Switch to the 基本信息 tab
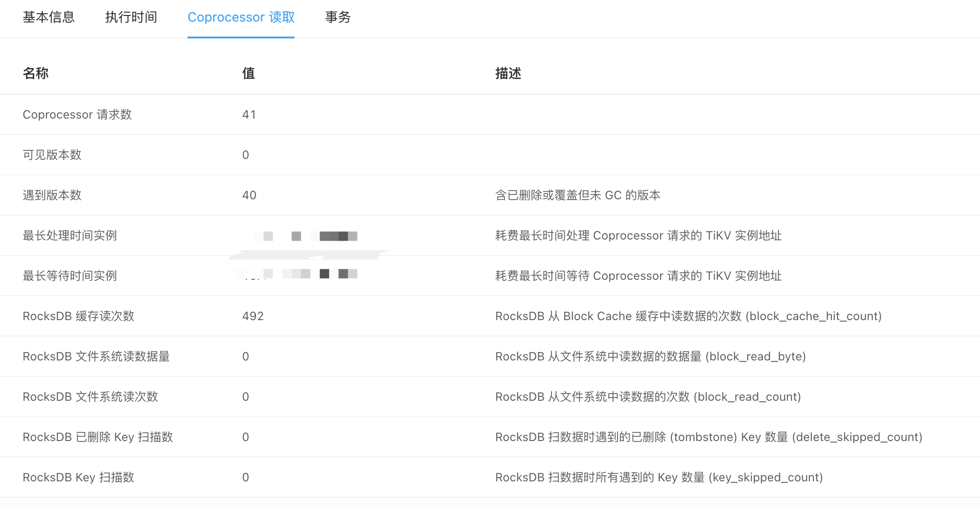This screenshot has width=980, height=509. (x=48, y=17)
